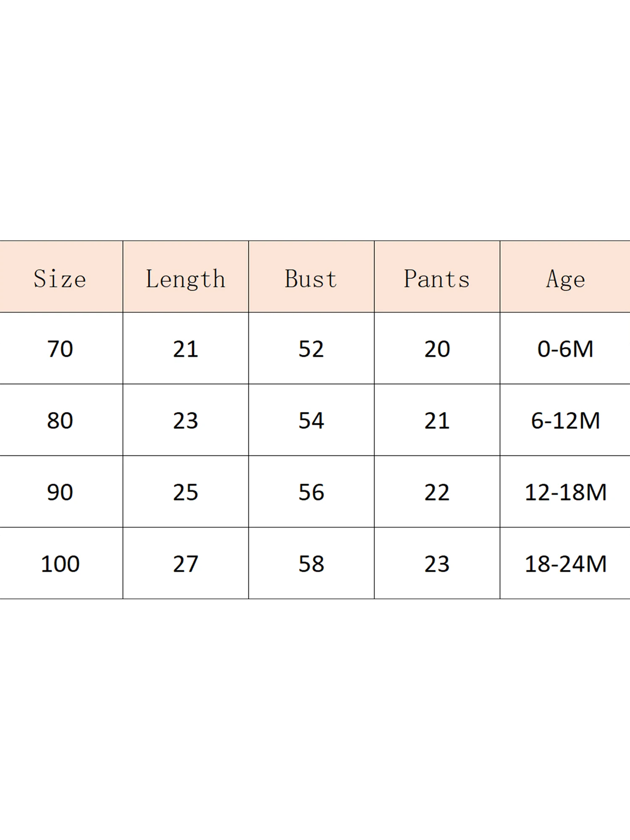Click the 0-6M age cell
The width and height of the screenshot is (630, 840).
point(565,349)
